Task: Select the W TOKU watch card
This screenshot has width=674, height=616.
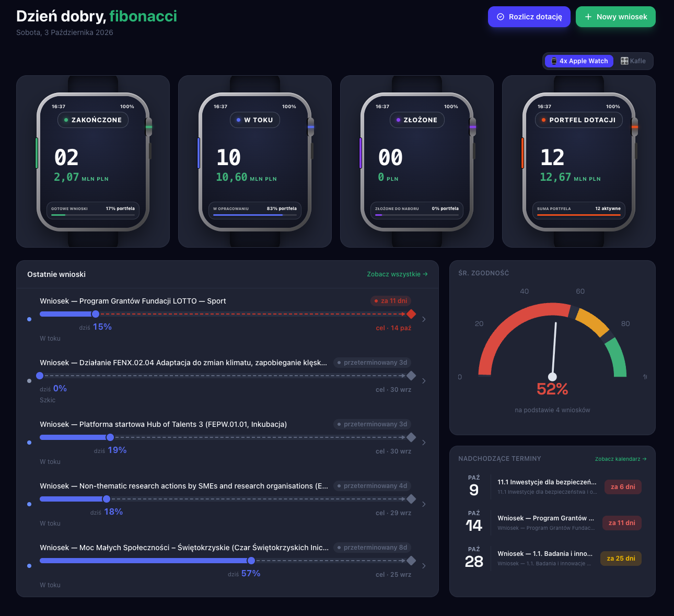Action: click(x=255, y=161)
